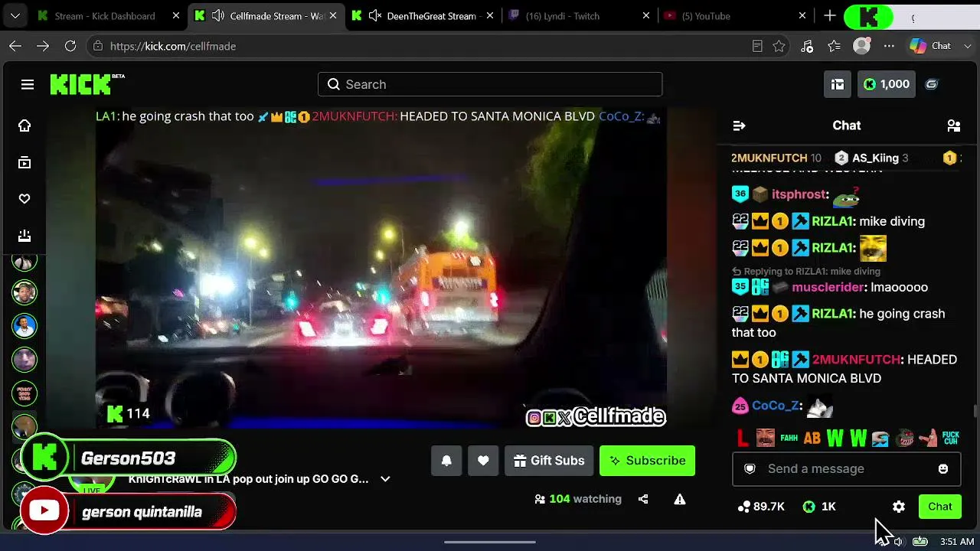
Task: Go back in browser history
Action: (15, 46)
